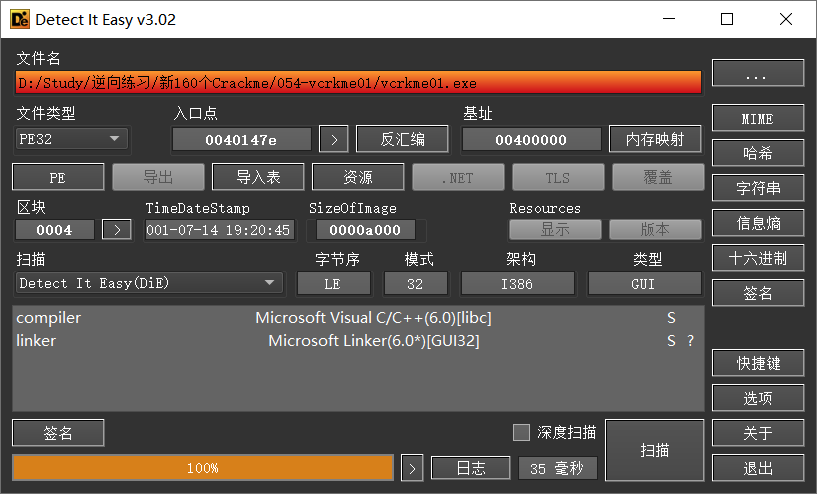This screenshot has height=494, width=817.
Task: Expand the Detect It Easy(DiE) scan dropdown
Action: point(150,283)
